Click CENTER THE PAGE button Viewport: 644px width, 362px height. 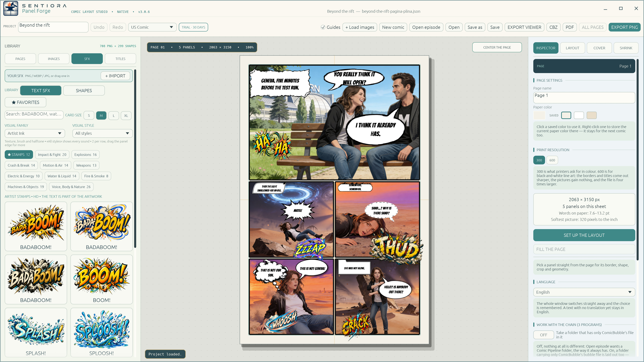pyautogui.click(x=497, y=47)
